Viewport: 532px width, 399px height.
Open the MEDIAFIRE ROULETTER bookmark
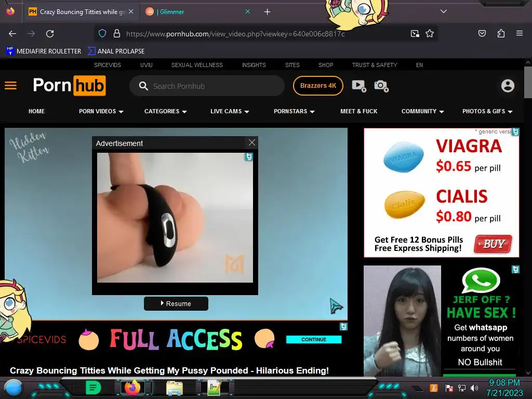coord(44,51)
